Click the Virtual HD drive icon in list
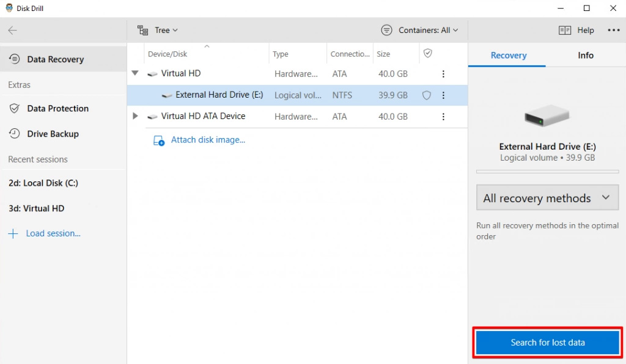Viewport: 626px width, 364px height. pyautogui.click(x=152, y=74)
